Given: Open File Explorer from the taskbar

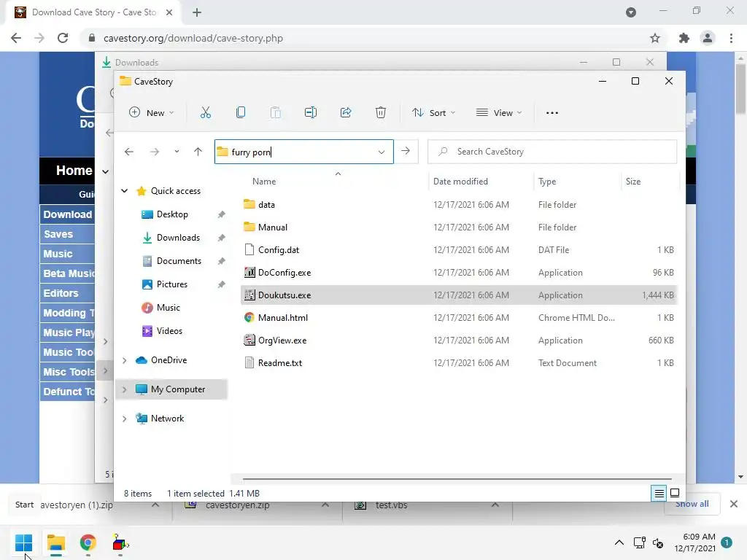Looking at the screenshot, I should (x=55, y=542).
